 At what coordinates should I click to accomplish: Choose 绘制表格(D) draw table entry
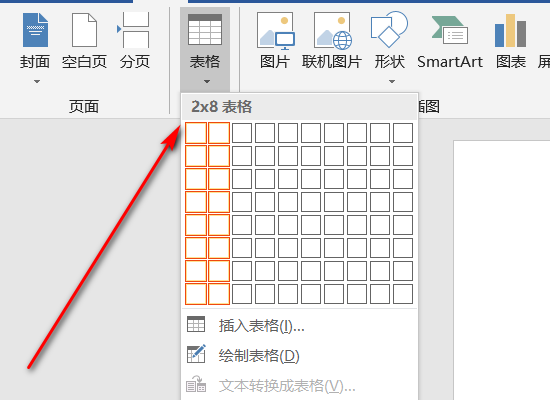300,356
